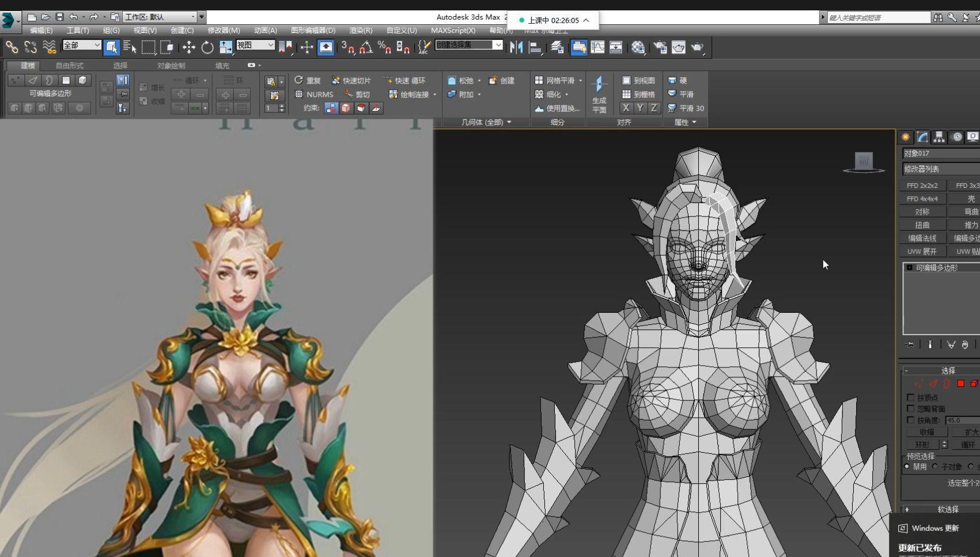Screen dimensions: 980x557
Task: Click the Undo arrow in title bar
Action: click(x=73, y=17)
